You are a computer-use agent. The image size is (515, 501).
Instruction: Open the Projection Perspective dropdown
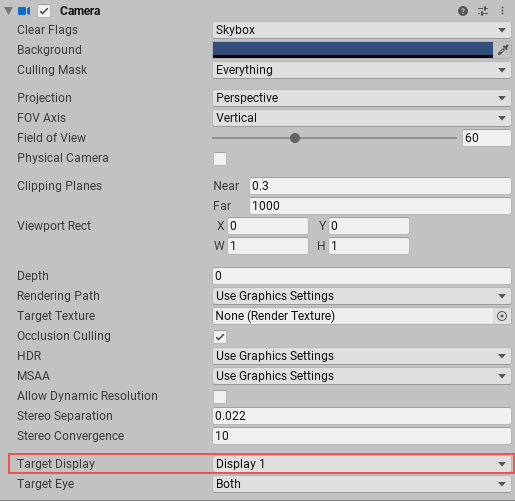362,98
